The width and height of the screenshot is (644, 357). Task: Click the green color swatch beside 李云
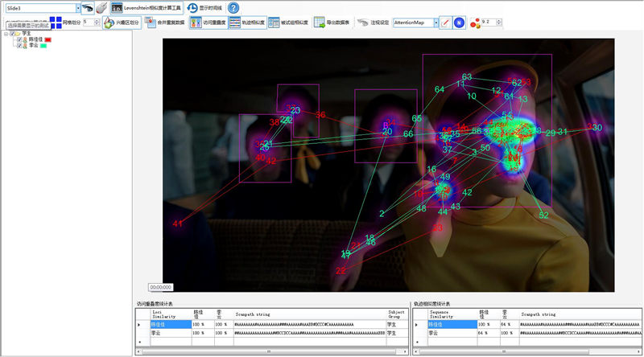(x=43, y=46)
